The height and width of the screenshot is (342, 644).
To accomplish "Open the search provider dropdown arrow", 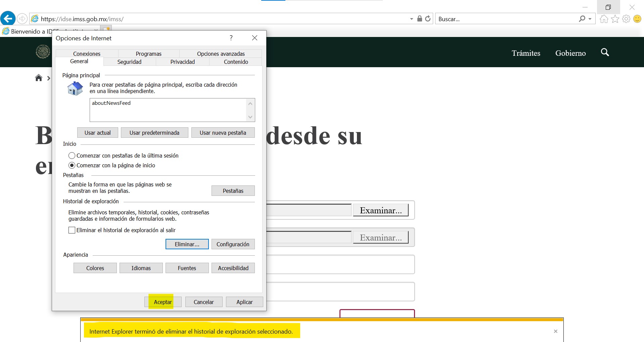I will [590, 19].
